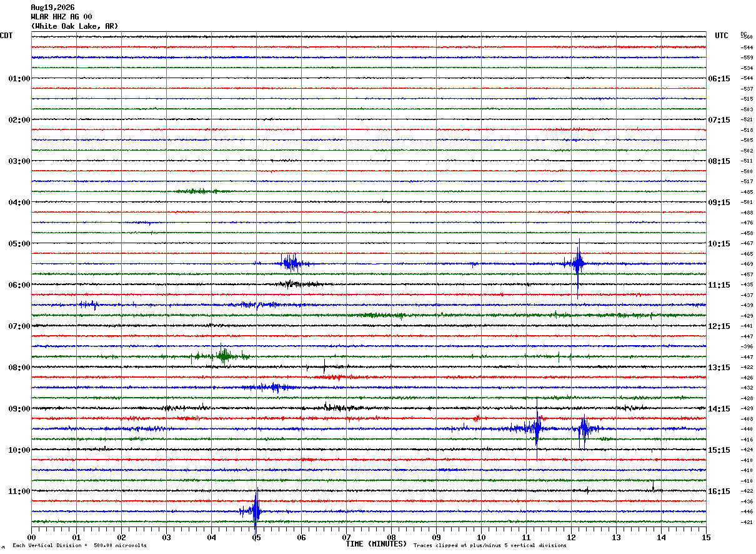Image resolution: width=756 pixels, height=554 pixels.
Task: Click the TIME (MINUTES) axis title
Action: coord(376,544)
